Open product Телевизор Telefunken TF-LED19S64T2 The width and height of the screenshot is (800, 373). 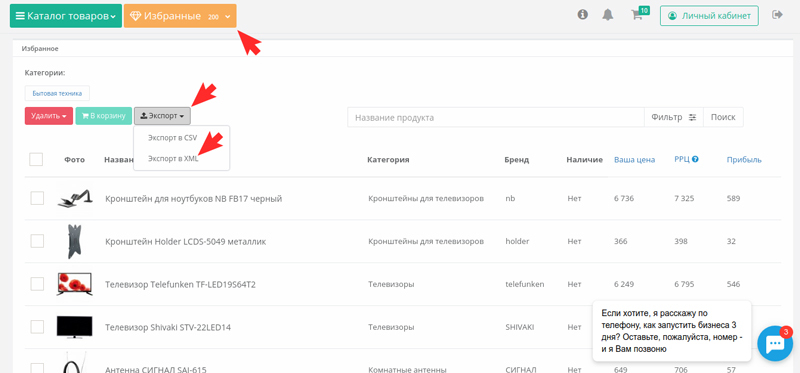[x=180, y=284]
